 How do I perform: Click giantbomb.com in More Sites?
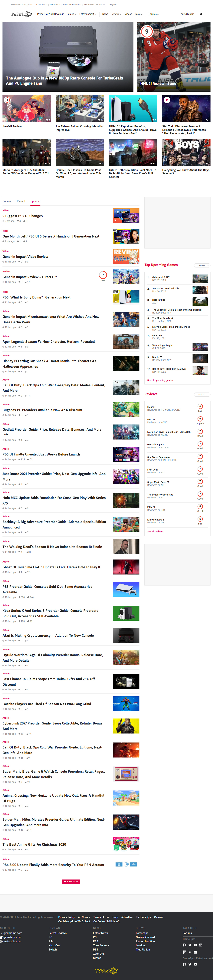point(13,933)
